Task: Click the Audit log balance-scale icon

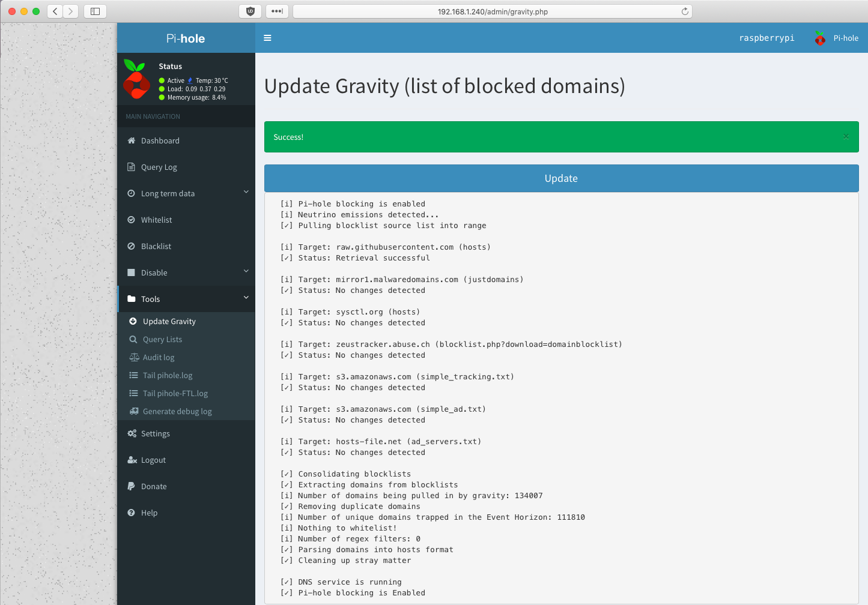Action: point(134,357)
